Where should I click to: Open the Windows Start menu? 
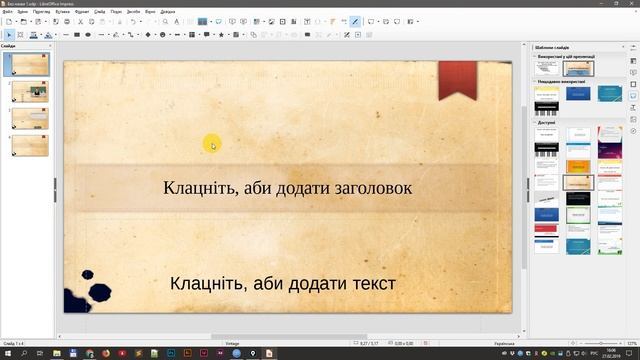click(x=8, y=353)
